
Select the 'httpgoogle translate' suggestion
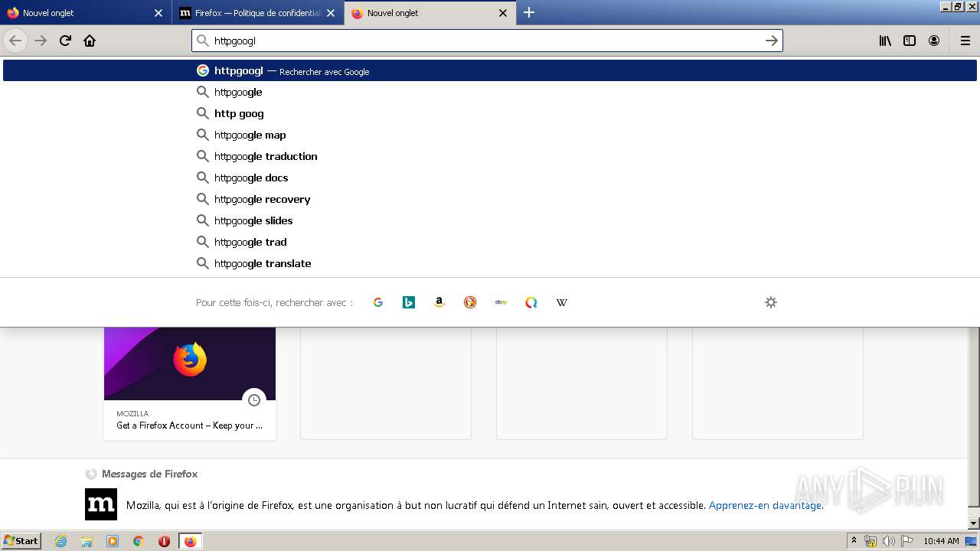pos(490,263)
